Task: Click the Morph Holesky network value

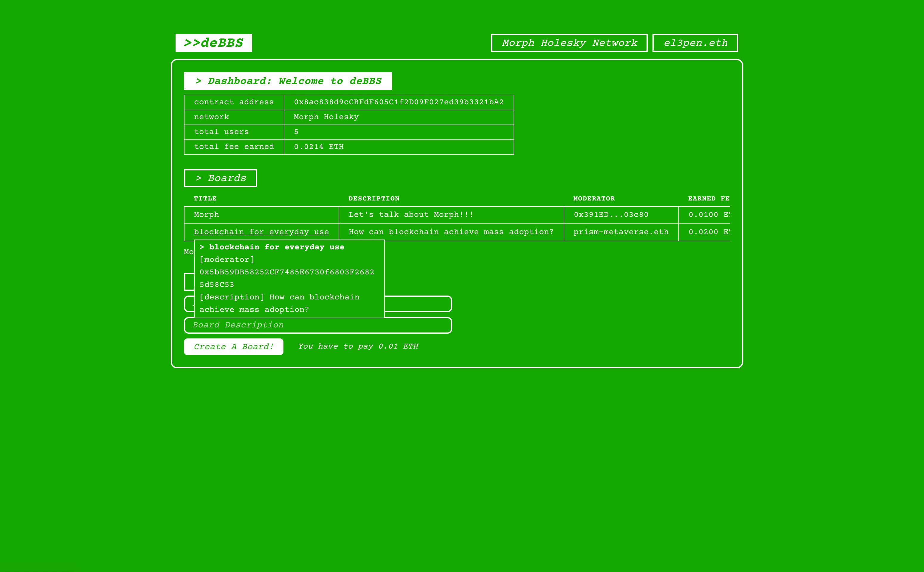Action: pos(326,117)
